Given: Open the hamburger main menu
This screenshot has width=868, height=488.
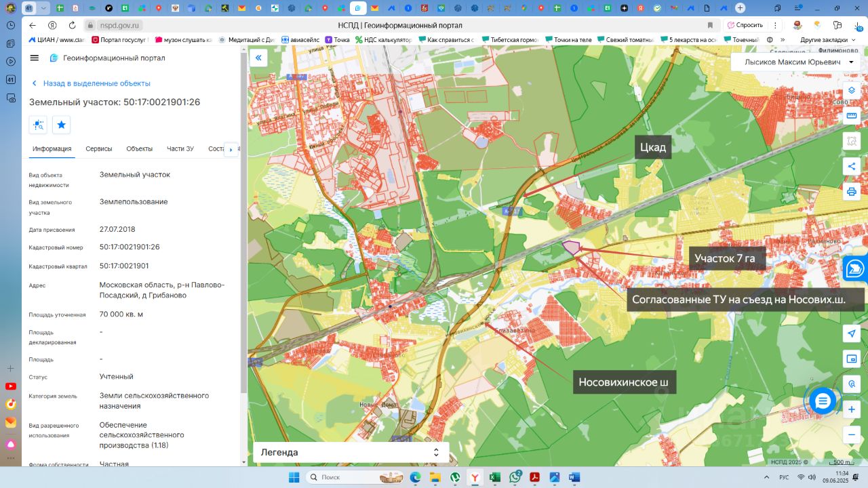Looking at the screenshot, I should coord(35,58).
